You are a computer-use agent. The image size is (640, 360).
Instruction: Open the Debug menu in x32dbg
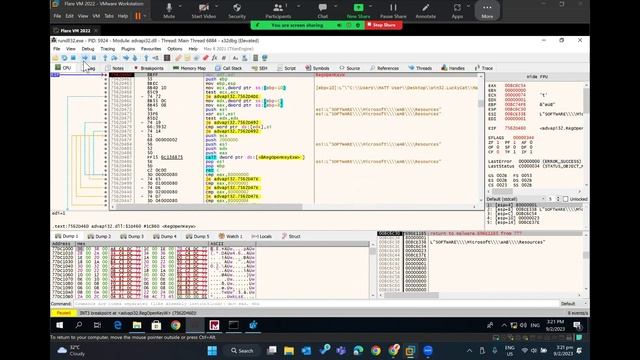click(88, 49)
